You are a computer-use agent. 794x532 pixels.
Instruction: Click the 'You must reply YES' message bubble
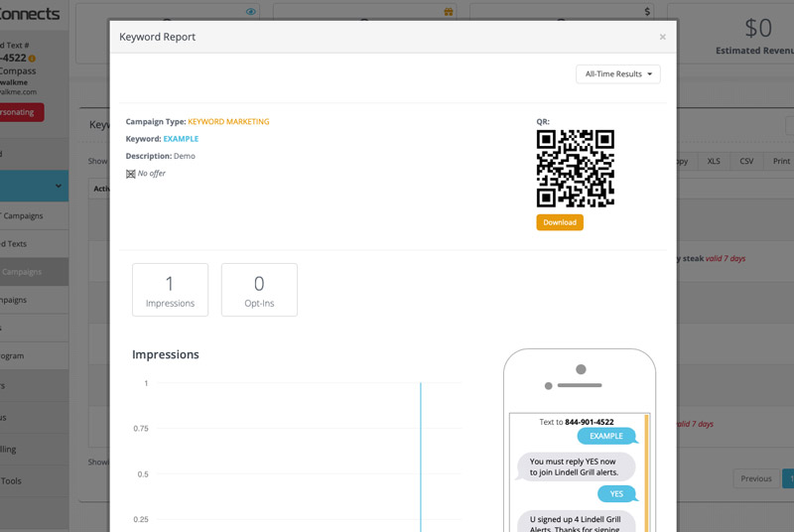(x=575, y=466)
